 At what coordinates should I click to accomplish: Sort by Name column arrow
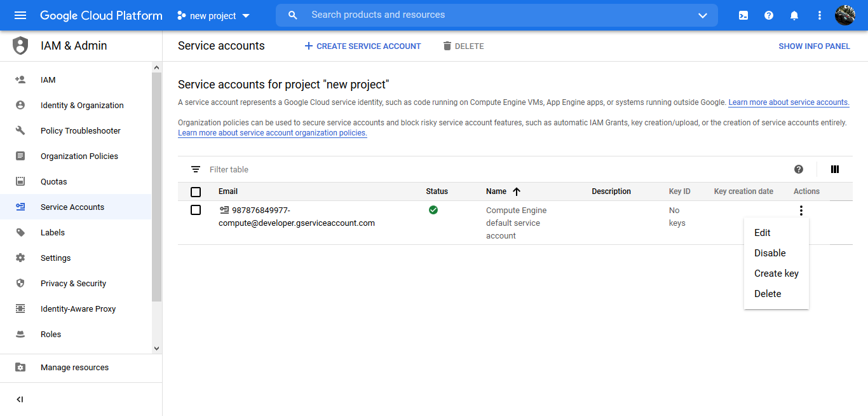[x=517, y=191]
